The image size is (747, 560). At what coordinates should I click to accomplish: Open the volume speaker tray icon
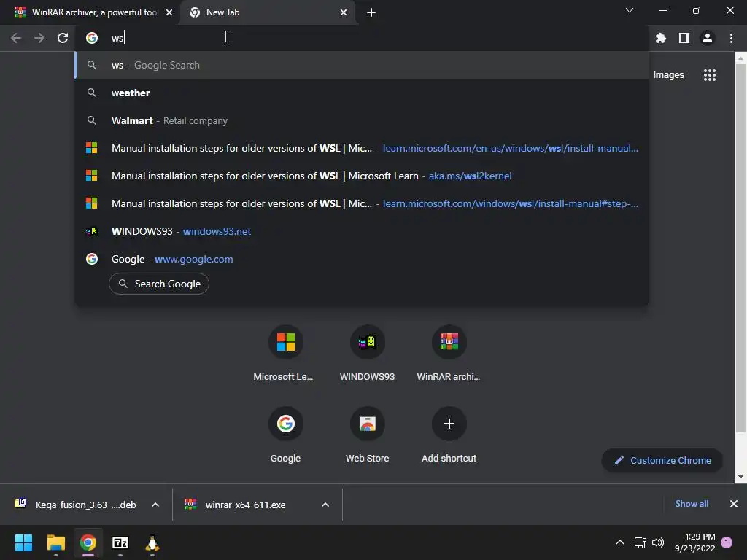coord(658,542)
